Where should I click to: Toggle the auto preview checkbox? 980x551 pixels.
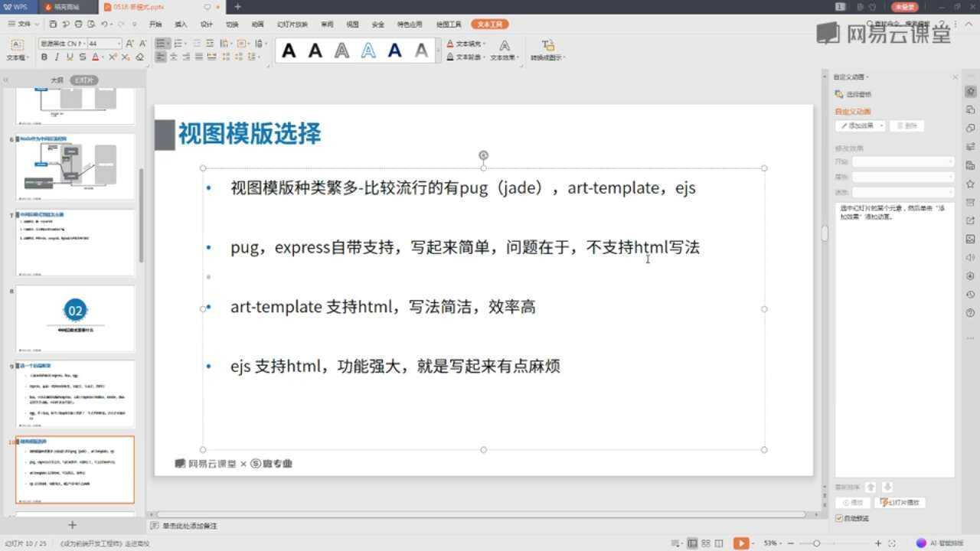pyautogui.click(x=839, y=519)
